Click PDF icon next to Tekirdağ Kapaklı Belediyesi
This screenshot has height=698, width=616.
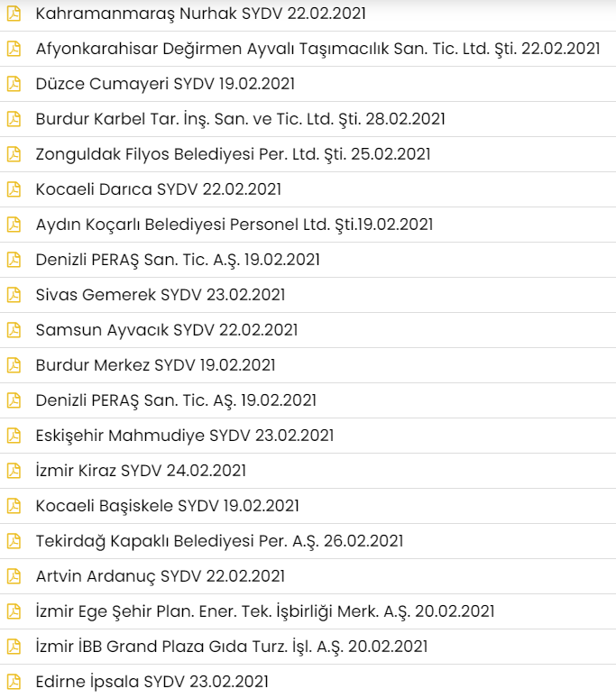tap(14, 541)
